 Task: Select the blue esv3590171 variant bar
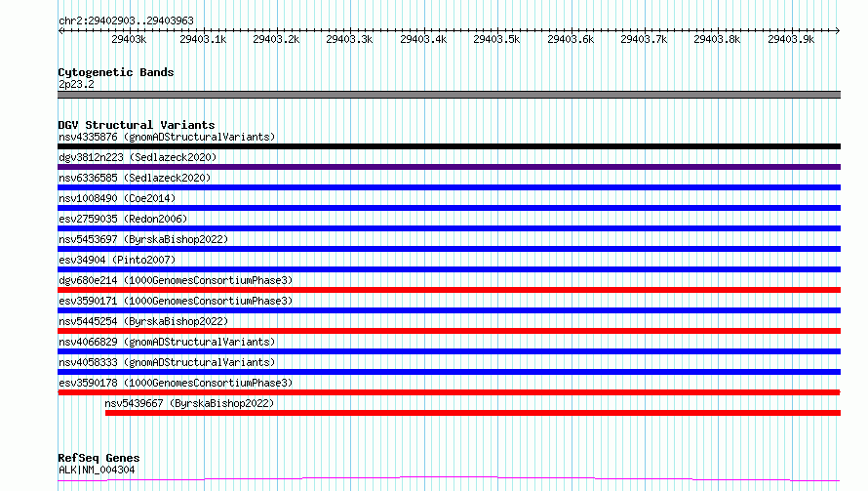point(449,310)
